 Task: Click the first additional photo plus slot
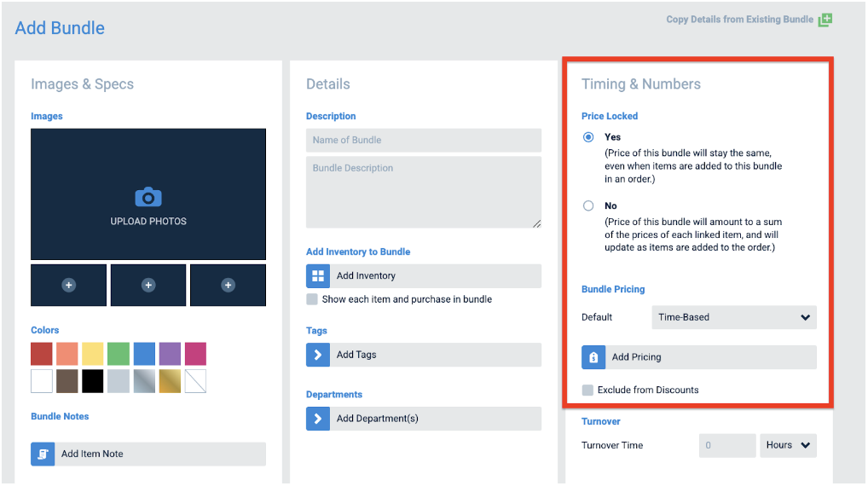click(69, 285)
